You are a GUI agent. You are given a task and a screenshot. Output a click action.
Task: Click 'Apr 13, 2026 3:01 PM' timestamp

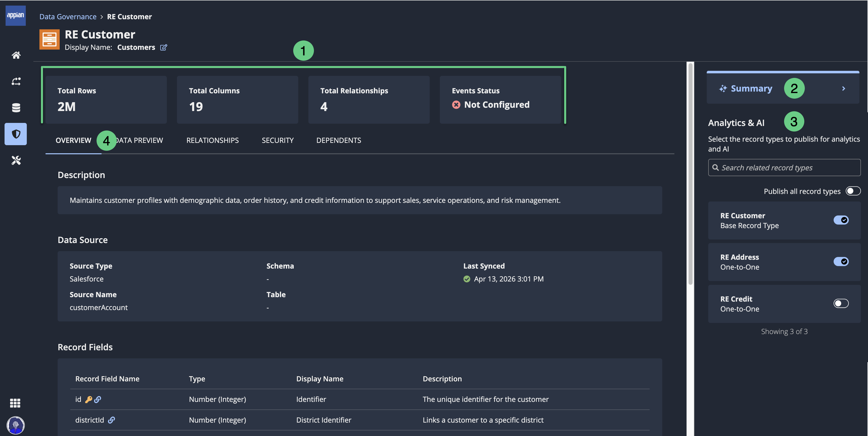pyautogui.click(x=509, y=279)
